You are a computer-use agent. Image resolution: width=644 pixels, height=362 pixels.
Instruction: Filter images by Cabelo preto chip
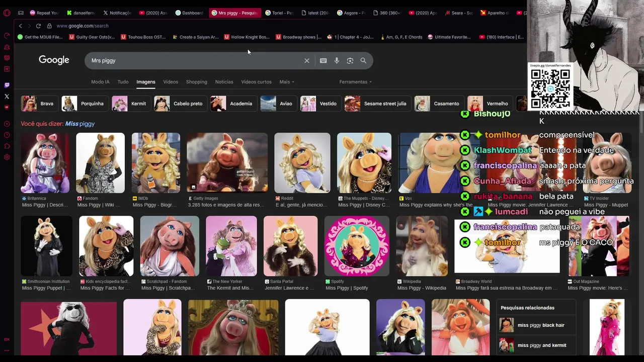point(180,104)
